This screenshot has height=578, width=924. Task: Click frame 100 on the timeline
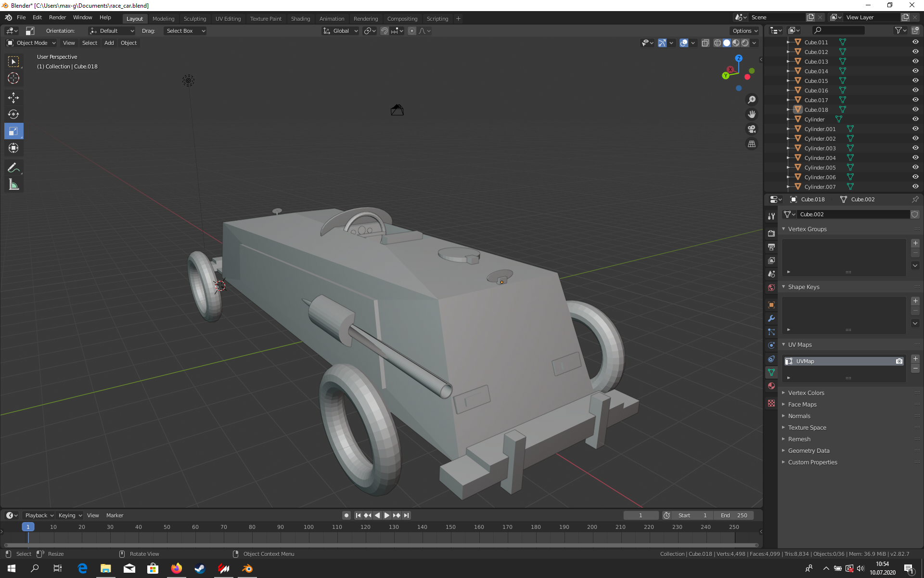pyautogui.click(x=308, y=527)
